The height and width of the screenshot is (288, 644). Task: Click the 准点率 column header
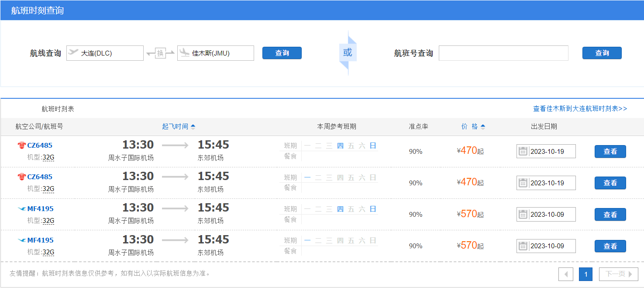418,126
